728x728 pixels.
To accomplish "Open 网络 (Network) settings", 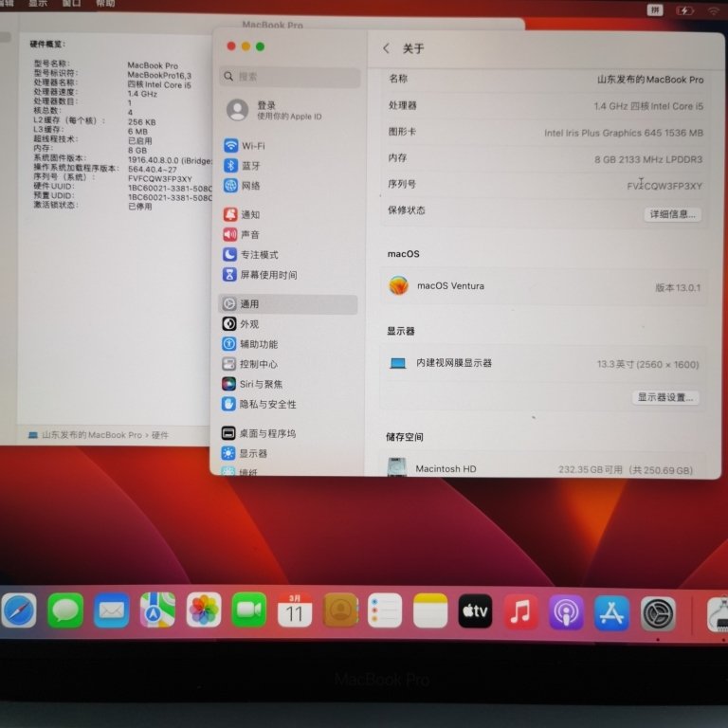I will (x=249, y=186).
